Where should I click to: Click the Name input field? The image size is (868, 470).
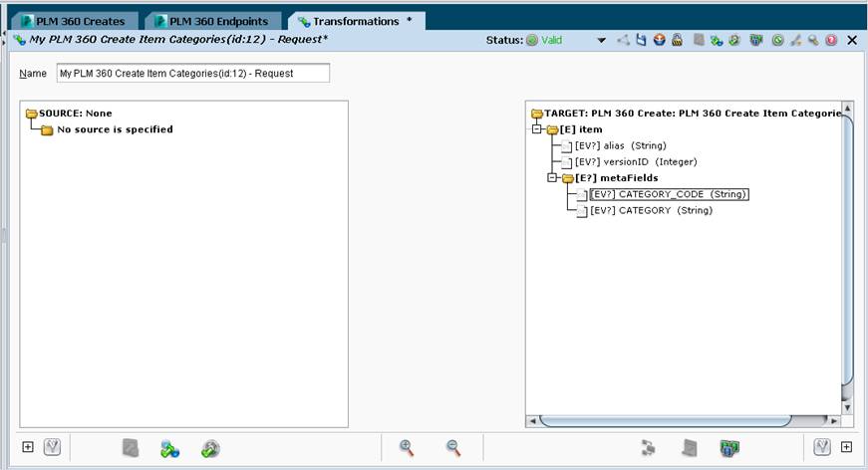193,73
